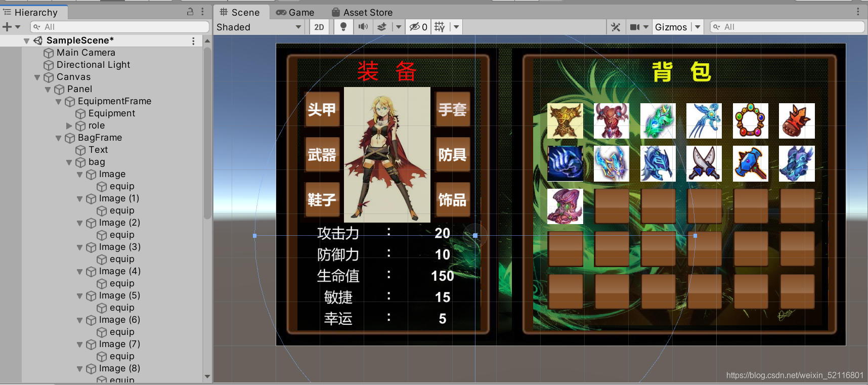Viewport: 868px width, 385px height.
Task: Click the 武器 weapon equipment slot
Action: click(x=322, y=155)
